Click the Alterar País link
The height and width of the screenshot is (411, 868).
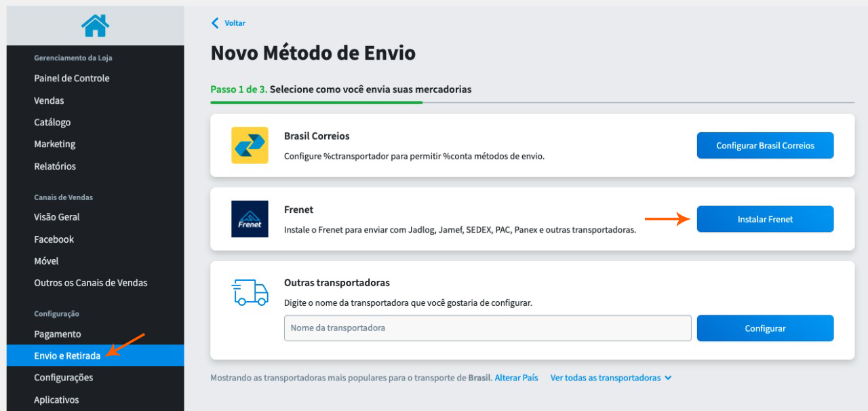(x=516, y=377)
